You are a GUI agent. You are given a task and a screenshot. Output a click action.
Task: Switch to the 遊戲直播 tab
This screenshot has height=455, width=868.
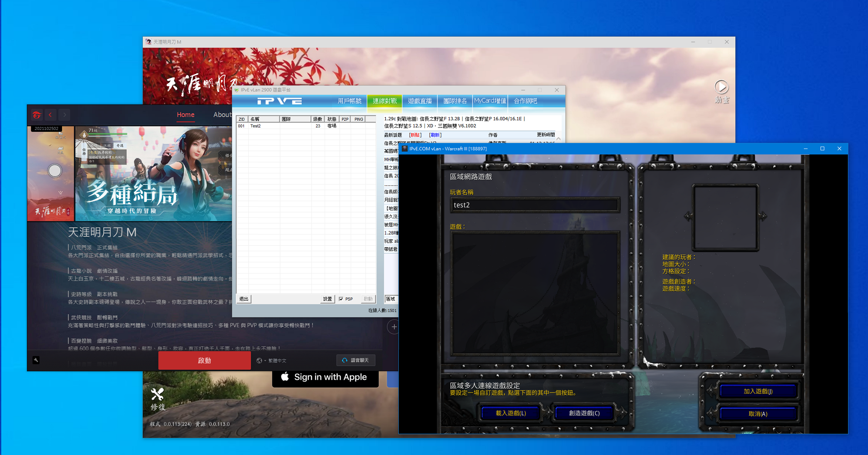pos(419,101)
